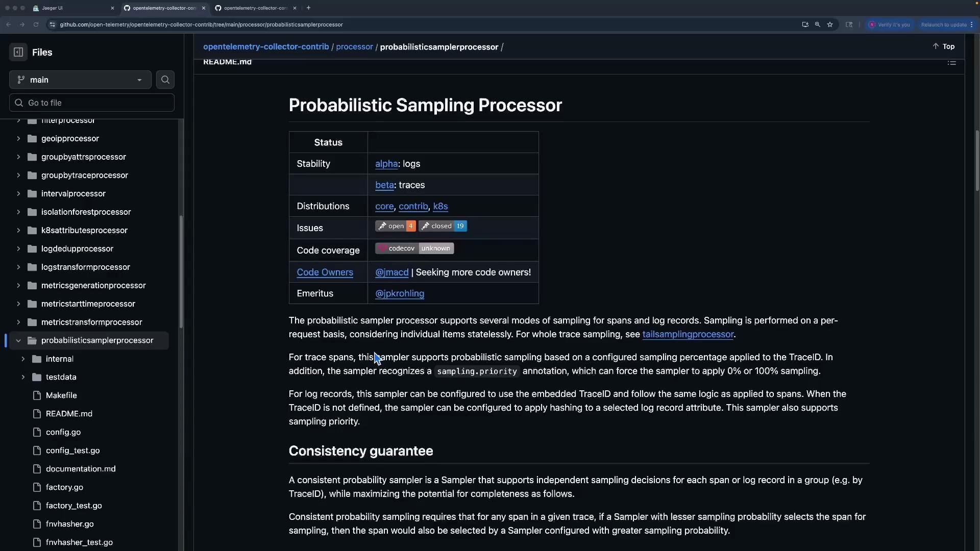Select the active opentelemetry-collector-contrib tab
Screen dimensions: 980x551
click(x=164, y=8)
